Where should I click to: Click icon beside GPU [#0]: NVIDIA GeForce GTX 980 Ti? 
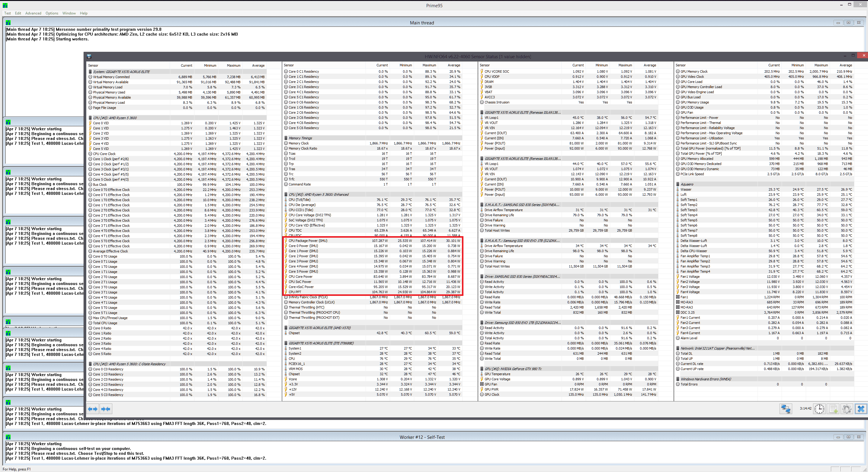(482, 369)
